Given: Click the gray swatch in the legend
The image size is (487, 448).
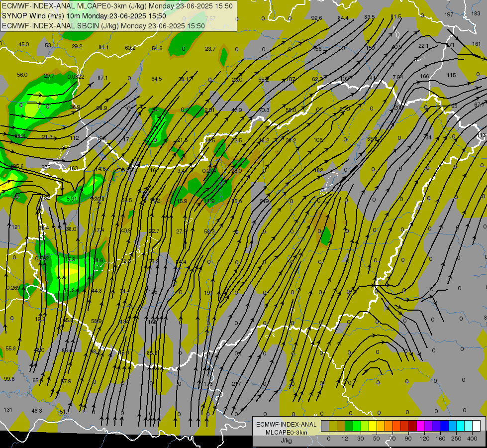Looking at the screenshot, I should 325,426.
